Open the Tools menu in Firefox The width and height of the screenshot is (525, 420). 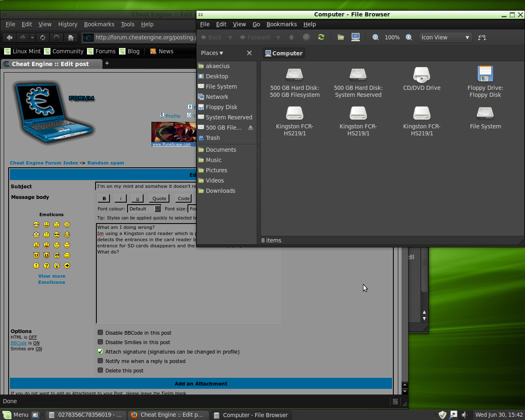click(x=127, y=24)
